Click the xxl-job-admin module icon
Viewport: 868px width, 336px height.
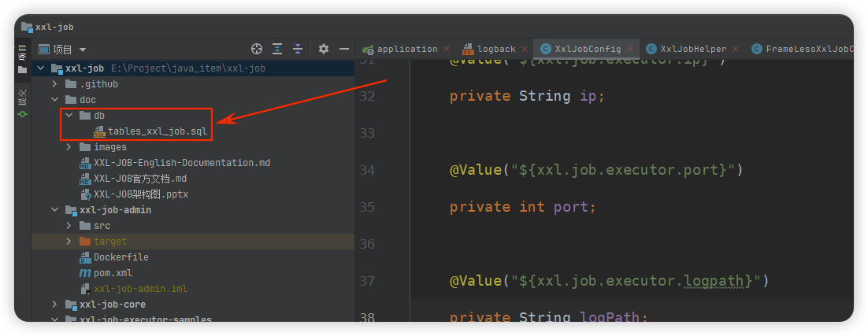coord(71,211)
